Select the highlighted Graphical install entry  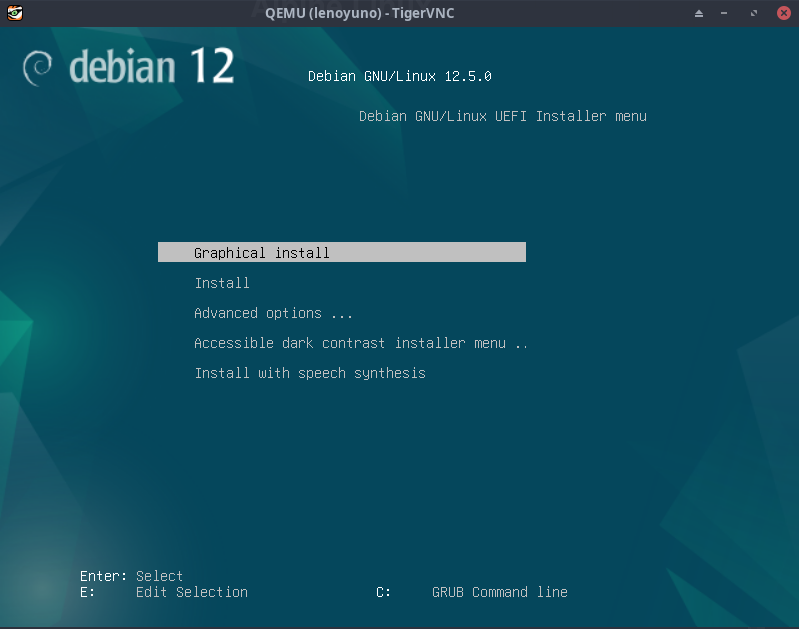click(x=262, y=253)
